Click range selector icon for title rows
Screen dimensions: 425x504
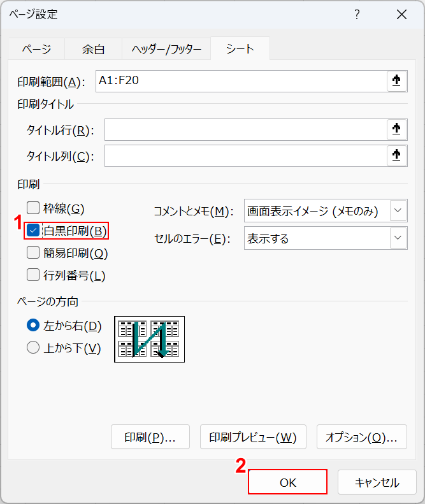coord(397,129)
